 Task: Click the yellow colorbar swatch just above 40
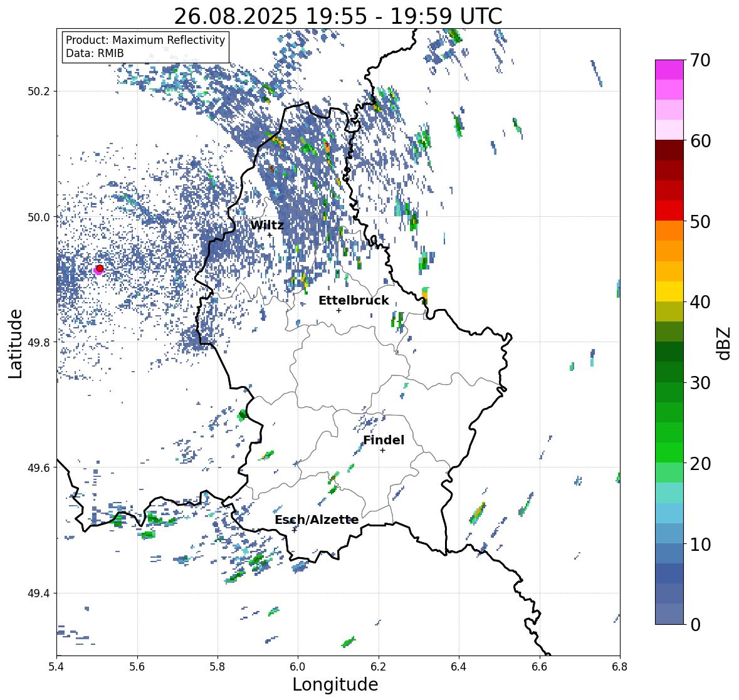[669, 291]
